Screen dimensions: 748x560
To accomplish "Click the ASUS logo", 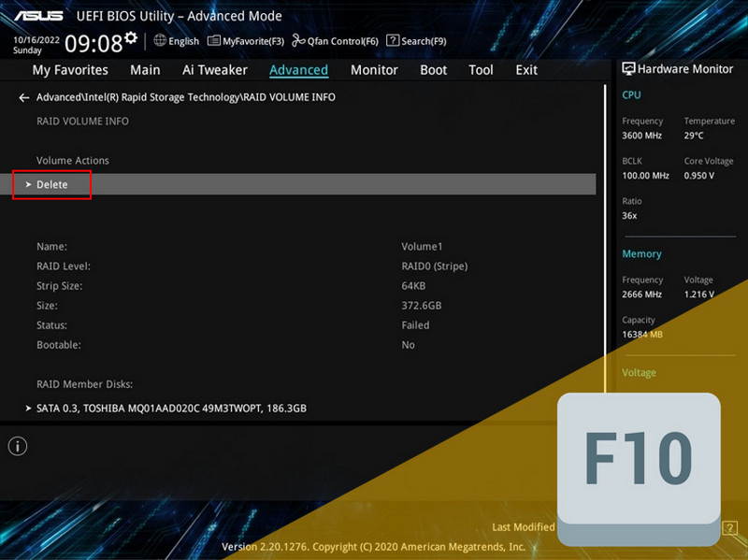I will tap(38, 16).
